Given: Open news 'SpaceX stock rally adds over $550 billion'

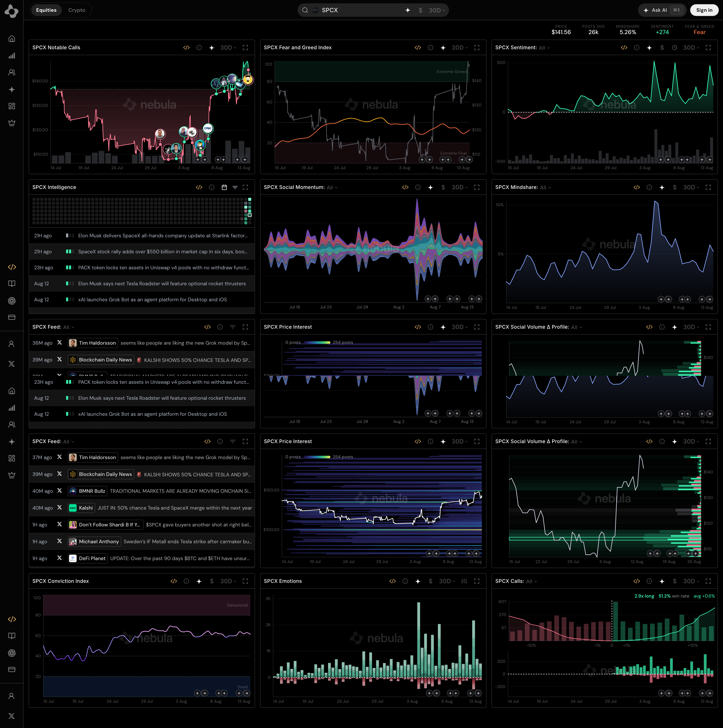Looking at the screenshot, I should (x=142, y=252).
